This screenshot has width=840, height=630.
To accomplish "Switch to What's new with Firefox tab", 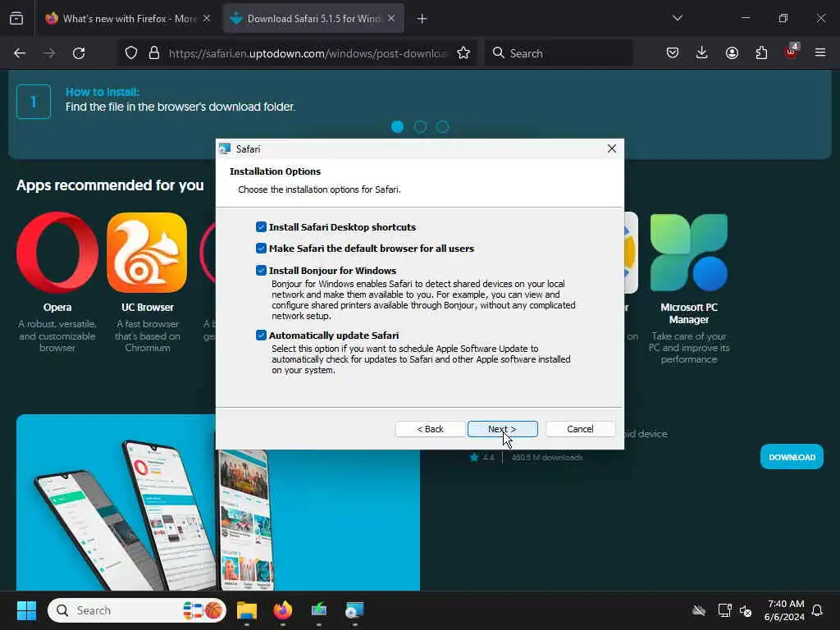I will [129, 19].
